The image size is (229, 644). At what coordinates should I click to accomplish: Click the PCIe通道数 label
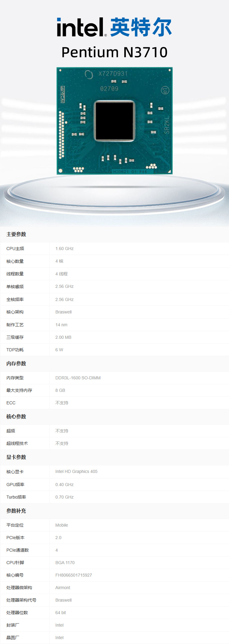pyautogui.click(x=18, y=550)
